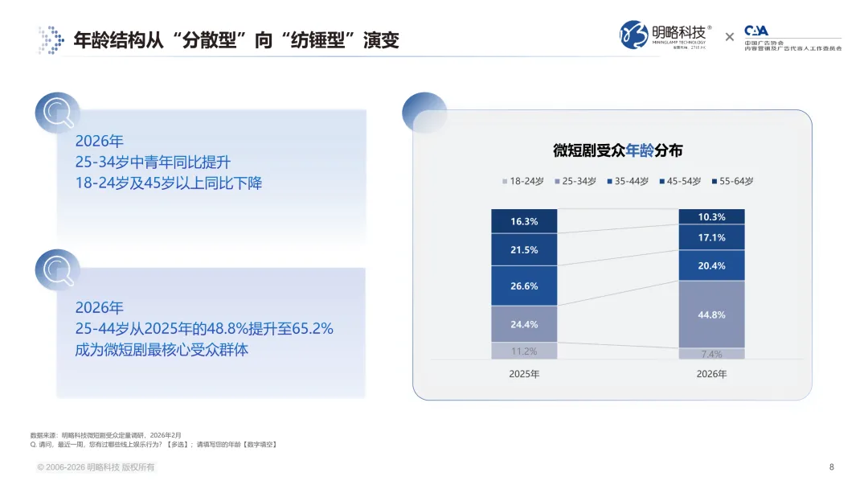This screenshot has height=489, width=868.
Task: Click the survey question footnote starting with Q.
Action: (x=154, y=444)
